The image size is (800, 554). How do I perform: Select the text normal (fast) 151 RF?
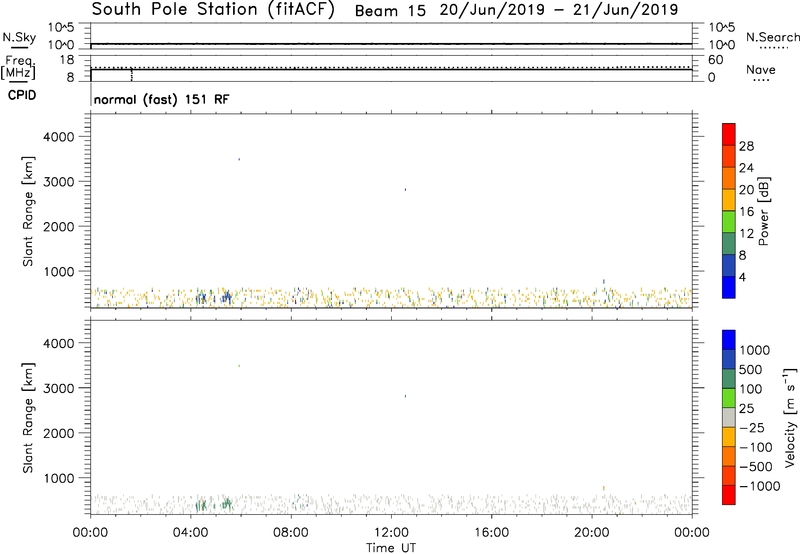click(x=162, y=99)
